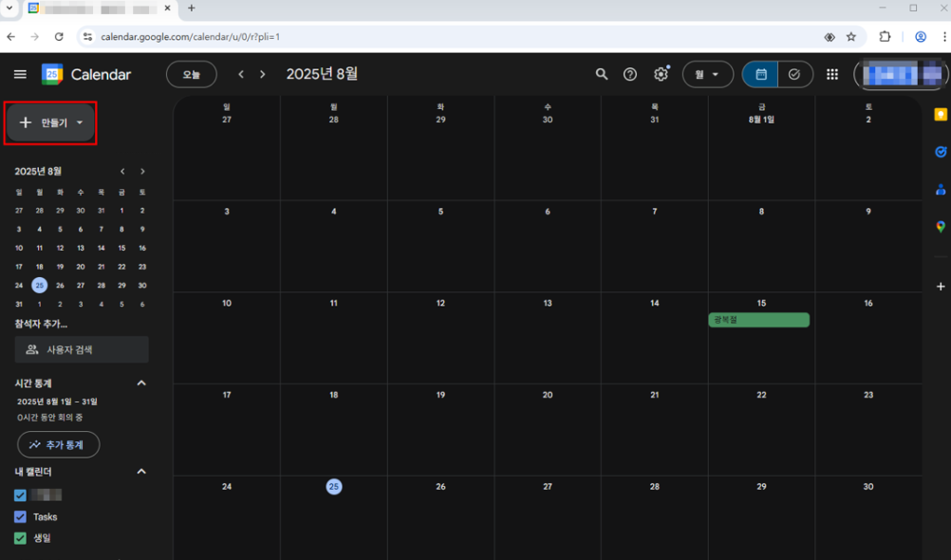Screen dimensions: 951x560
Task: Open Google Maps in side panel
Action: point(941,227)
